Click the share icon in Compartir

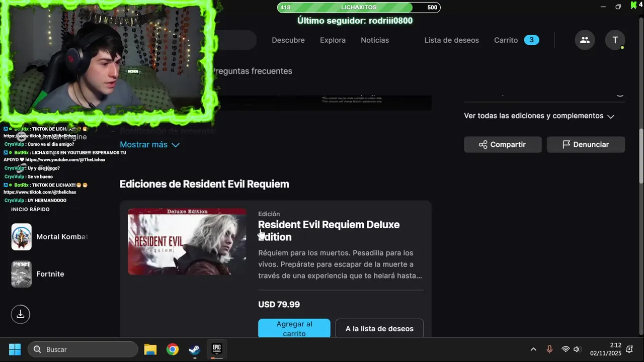click(x=483, y=144)
